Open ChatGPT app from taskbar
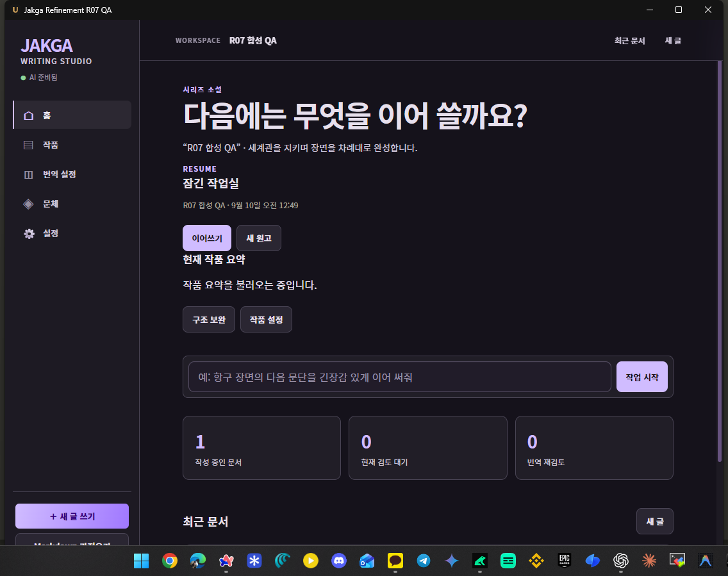 [x=621, y=561]
